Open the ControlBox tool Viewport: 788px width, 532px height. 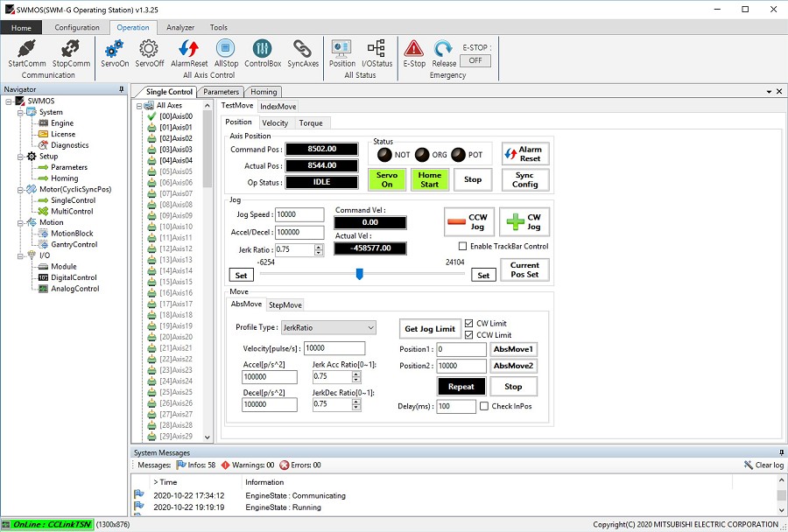pos(262,49)
